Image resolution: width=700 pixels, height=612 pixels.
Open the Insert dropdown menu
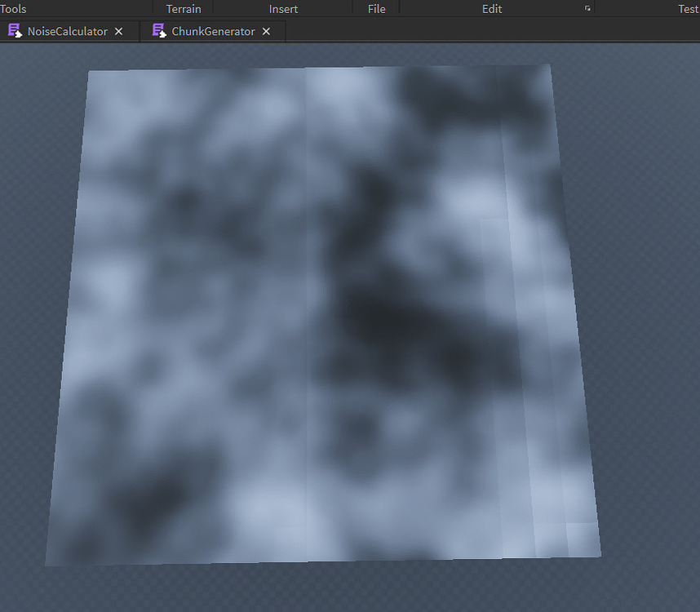coord(283,9)
